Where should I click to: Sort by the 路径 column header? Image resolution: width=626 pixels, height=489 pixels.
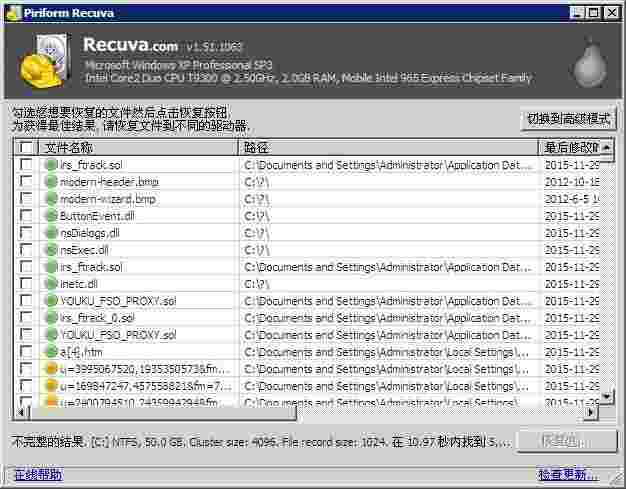(x=388, y=148)
